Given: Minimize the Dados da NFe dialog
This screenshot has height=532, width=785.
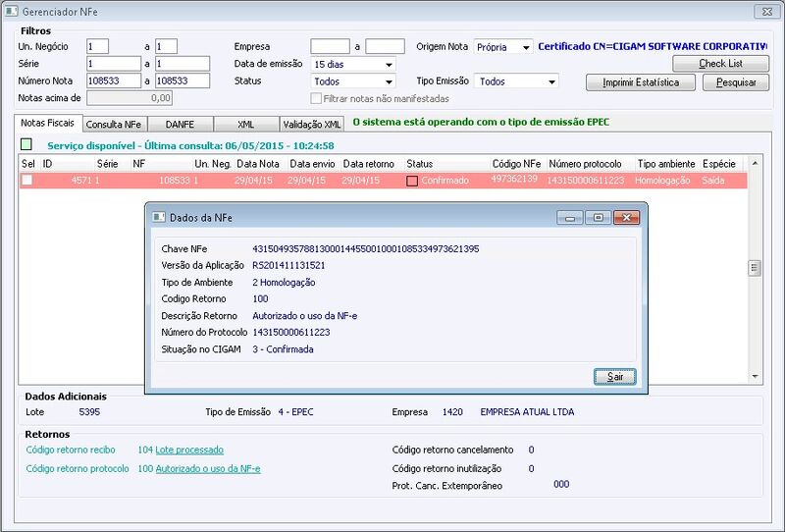Looking at the screenshot, I should click(x=570, y=217).
